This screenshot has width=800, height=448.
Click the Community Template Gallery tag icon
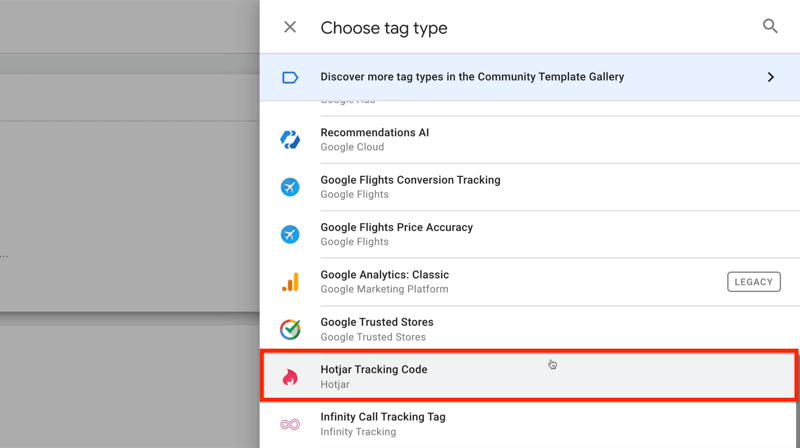(290, 77)
